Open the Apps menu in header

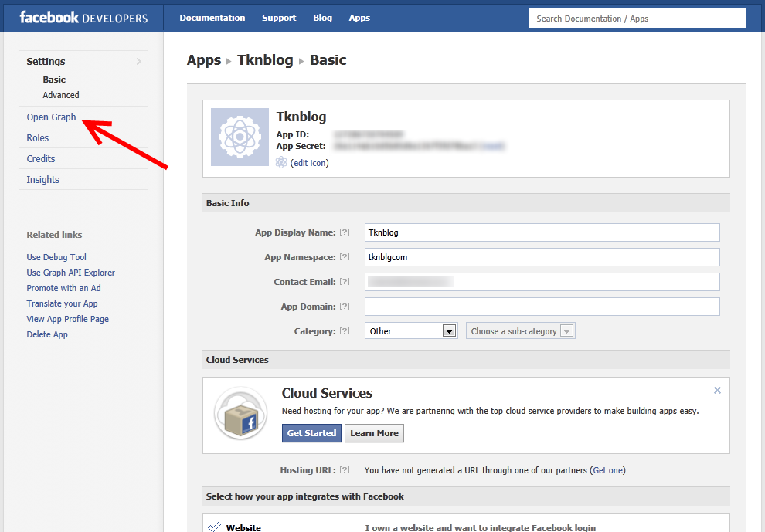click(359, 18)
